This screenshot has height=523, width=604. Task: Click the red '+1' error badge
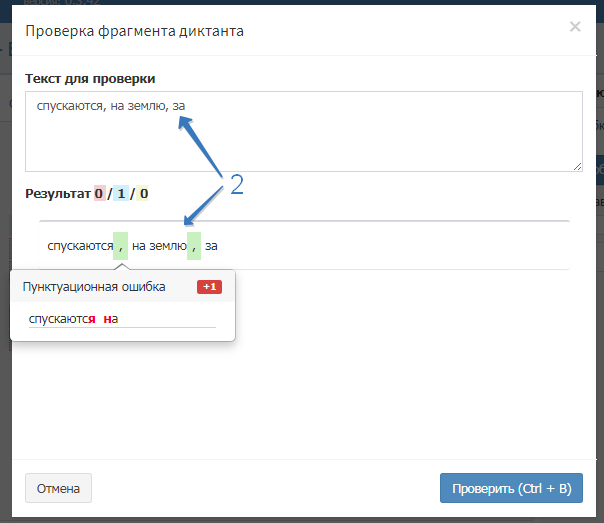209,287
